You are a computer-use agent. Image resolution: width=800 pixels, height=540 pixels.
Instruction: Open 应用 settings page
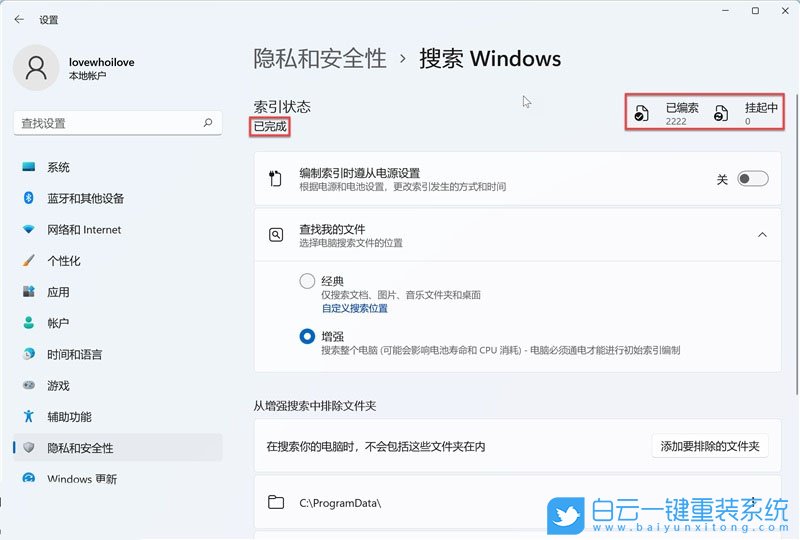coord(117,291)
